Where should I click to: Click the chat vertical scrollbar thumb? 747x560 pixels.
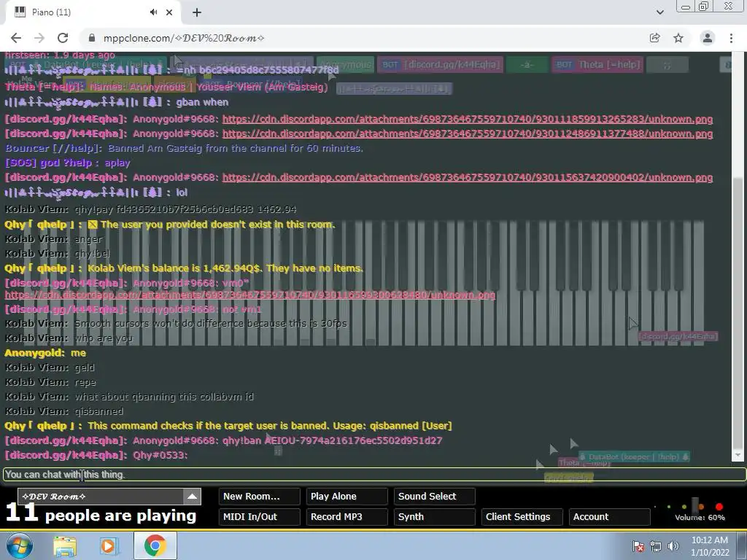738,314
